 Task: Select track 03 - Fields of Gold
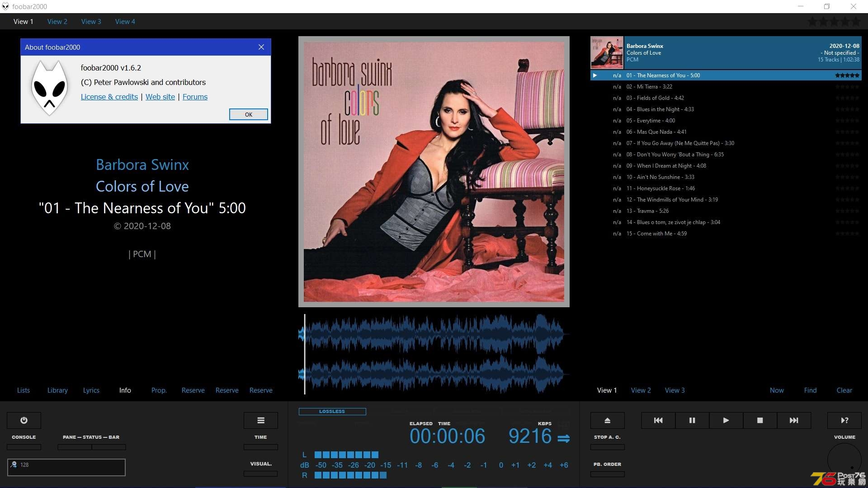point(726,98)
